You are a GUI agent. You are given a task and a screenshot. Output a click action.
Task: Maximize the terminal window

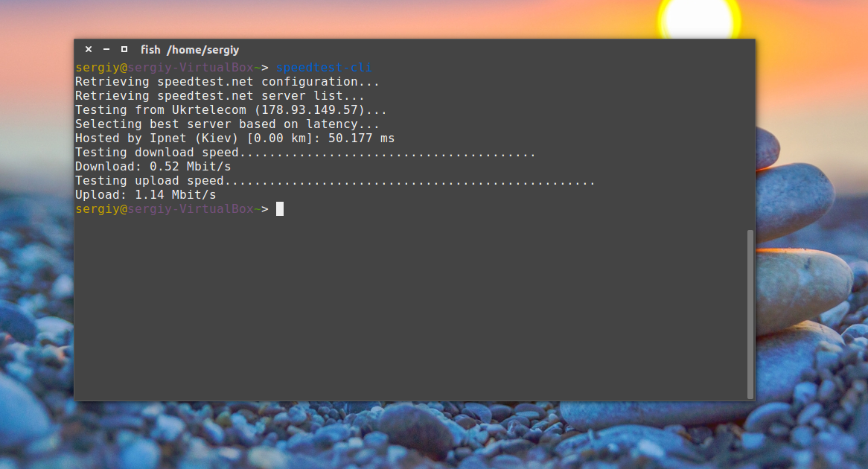coord(124,50)
